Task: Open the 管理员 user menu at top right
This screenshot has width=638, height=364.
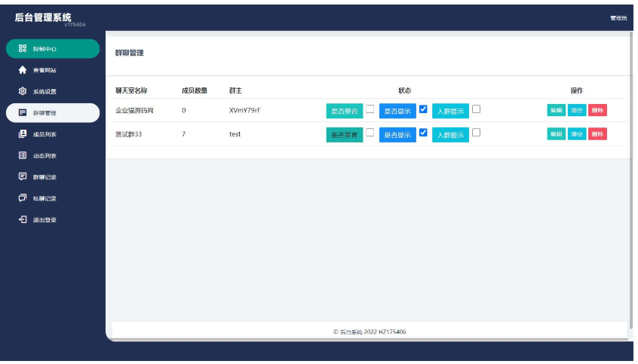Action: (618, 18)
